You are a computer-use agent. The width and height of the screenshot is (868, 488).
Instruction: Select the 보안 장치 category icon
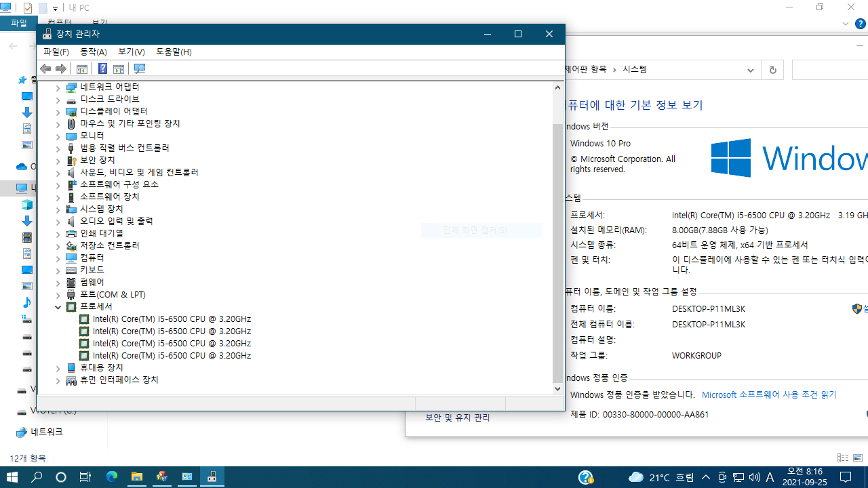(x=71, y=160)
